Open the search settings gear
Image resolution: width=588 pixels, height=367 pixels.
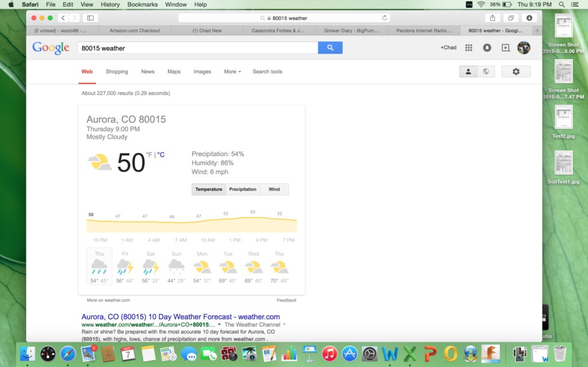click(516, 72)
